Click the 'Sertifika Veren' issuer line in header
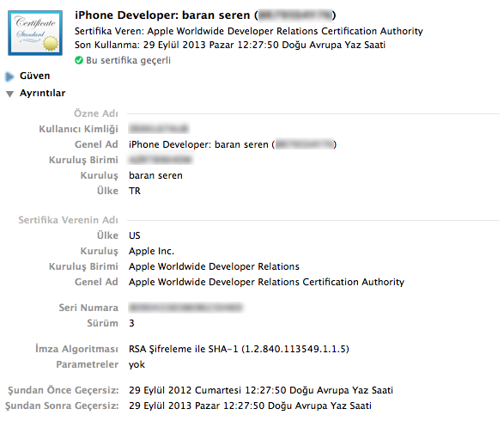 (248, 31)
